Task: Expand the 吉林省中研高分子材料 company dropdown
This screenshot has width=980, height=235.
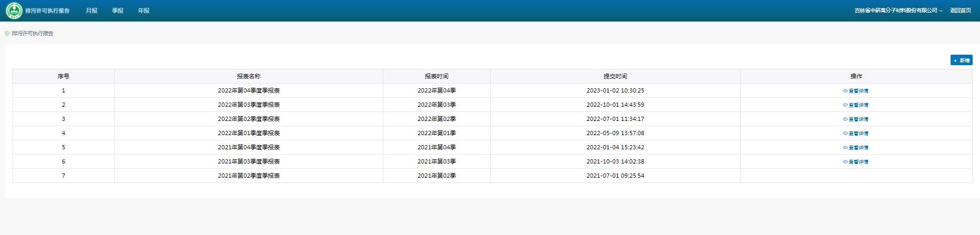Action: click(898, 11)
